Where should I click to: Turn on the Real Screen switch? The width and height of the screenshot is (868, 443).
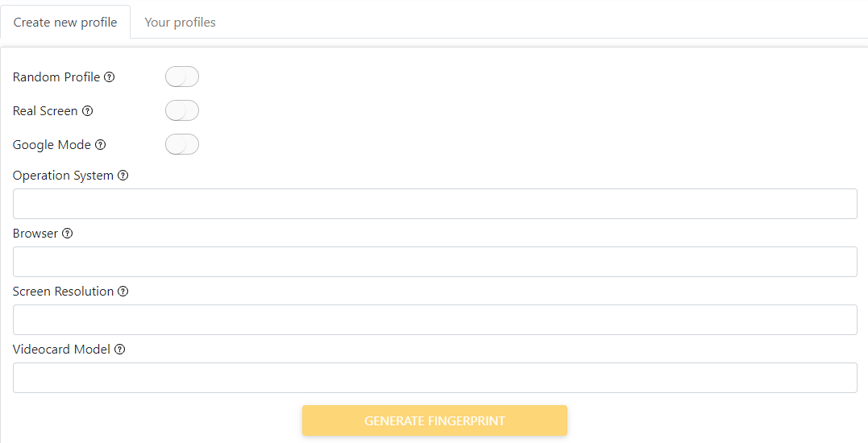click(182, 110)
